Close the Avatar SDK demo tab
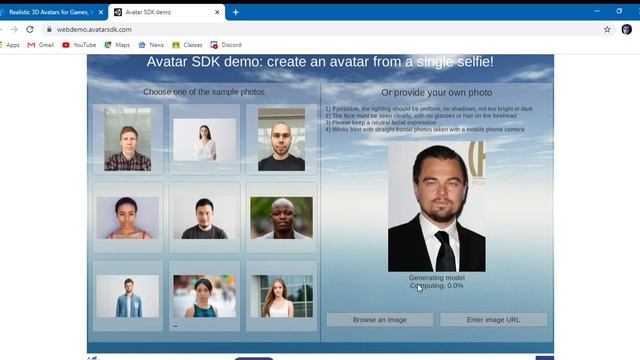 pyautogui.click(x=217, y=12)
